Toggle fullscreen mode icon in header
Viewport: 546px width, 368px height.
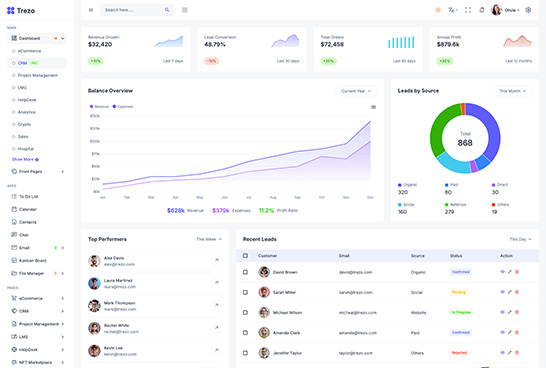click(x=468, y=10)
